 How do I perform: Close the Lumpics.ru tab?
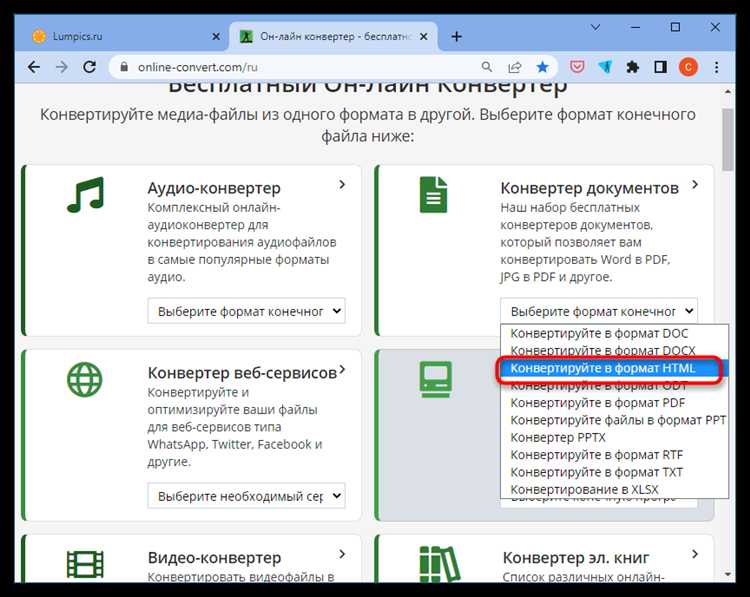tap(216, 36)
